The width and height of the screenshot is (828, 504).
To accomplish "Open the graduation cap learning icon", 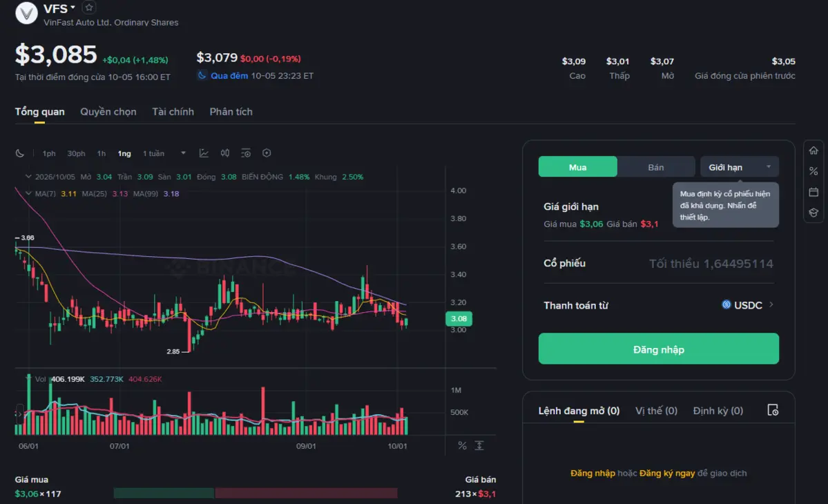I will click(x=813, y=213).
